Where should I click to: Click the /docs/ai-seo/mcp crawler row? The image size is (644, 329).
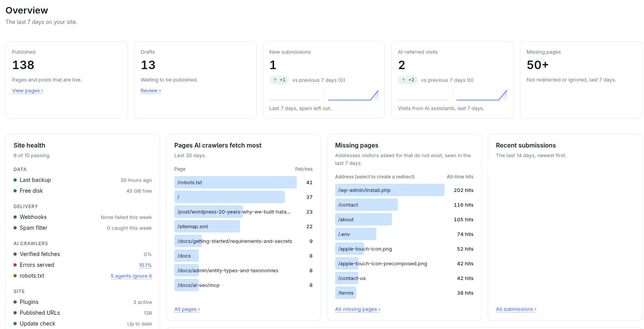pyautogui.click(x=244, y=285)
